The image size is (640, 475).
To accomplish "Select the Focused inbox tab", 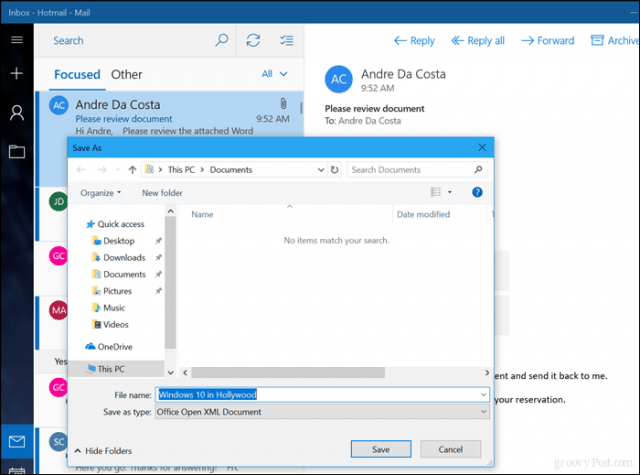I will pyautogui.click(x=77, y=74).
